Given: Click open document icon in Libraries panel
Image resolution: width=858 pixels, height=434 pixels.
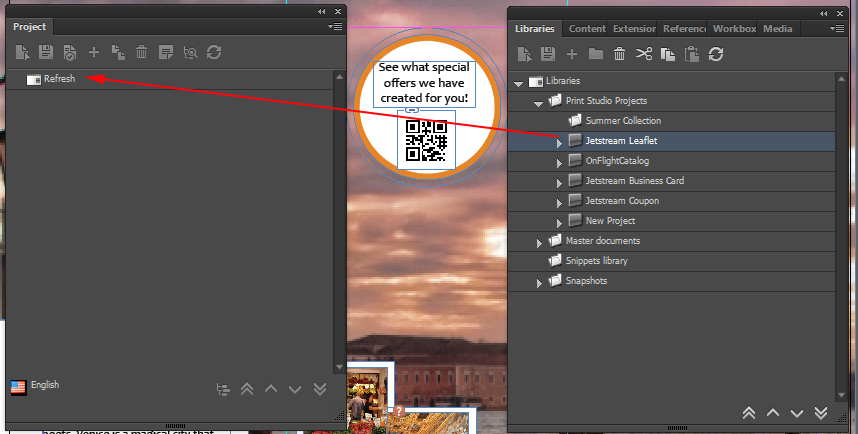Looking at the screenshot, I should pyautogui.click(x=524, y=54).
